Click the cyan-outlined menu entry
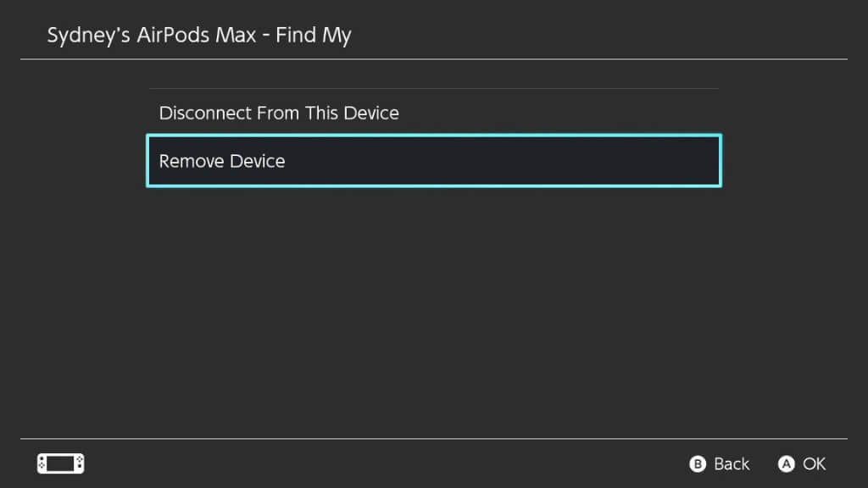Image resolution: width=868 pixels, height=488 pixels. (x=433, y=161)
